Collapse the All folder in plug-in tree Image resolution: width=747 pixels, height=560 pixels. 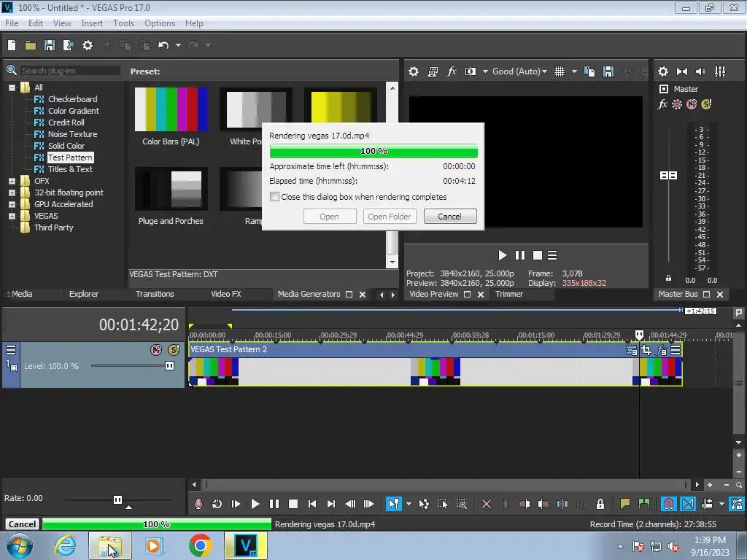[12, 87]
